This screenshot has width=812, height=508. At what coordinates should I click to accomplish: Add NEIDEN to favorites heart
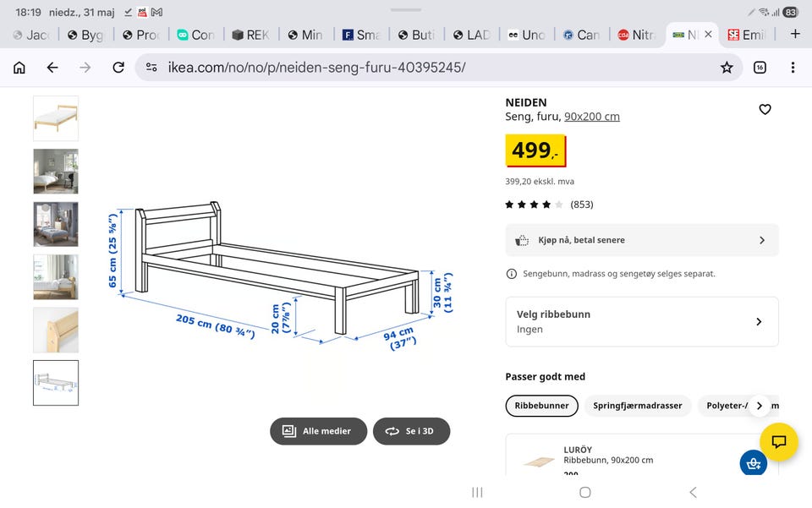pyautogui.click(x=765, y=109)
